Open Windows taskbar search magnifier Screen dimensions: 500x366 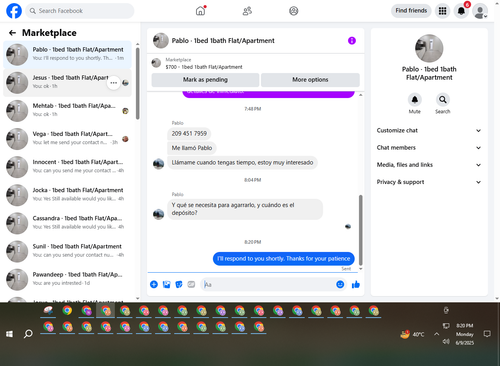tap(28, 334)
